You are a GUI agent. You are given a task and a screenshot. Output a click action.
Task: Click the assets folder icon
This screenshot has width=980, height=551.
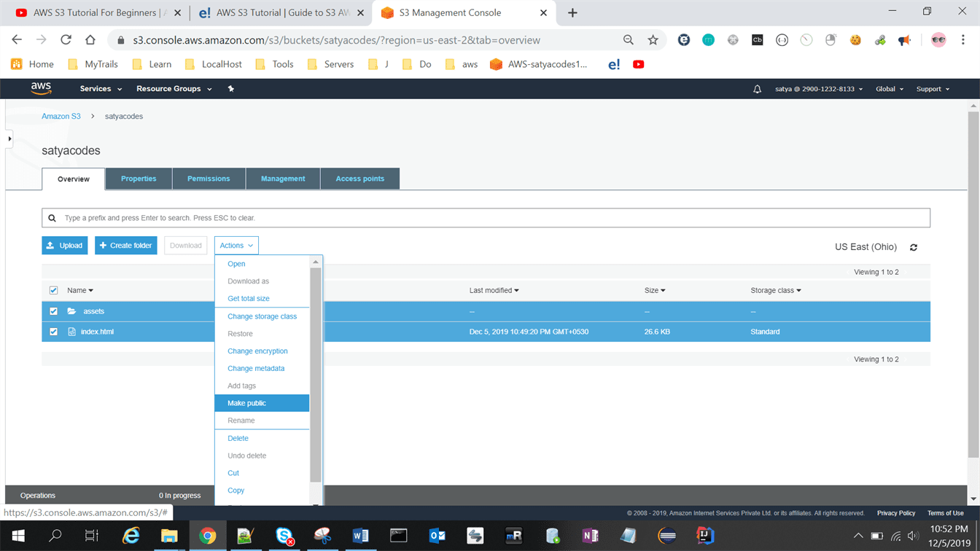71,311
